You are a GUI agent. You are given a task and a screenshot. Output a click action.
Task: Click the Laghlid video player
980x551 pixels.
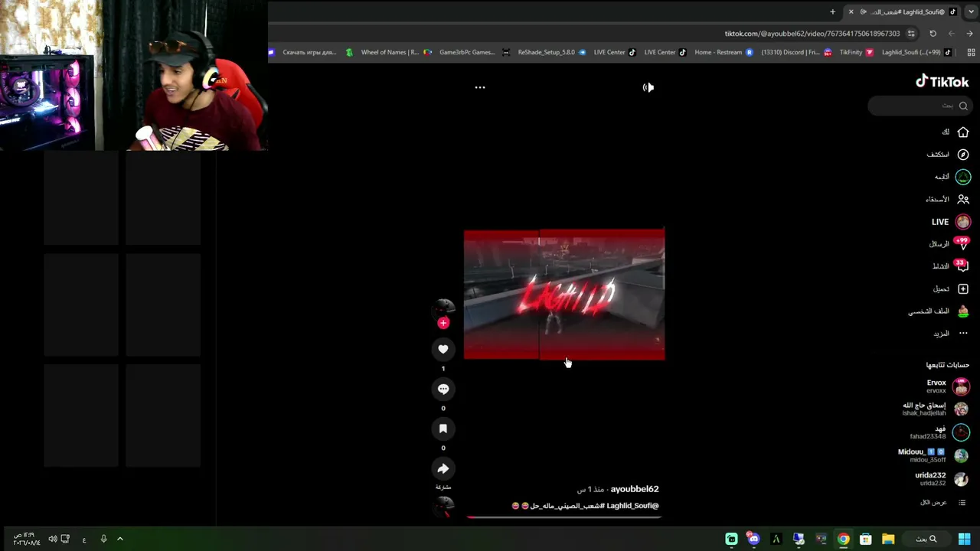(564, 294)
